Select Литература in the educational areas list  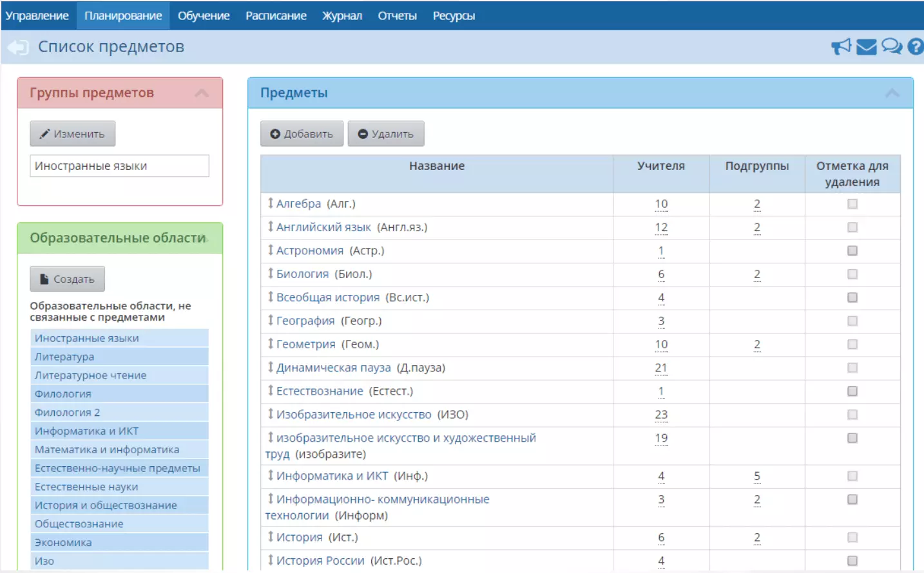point(119,357)
